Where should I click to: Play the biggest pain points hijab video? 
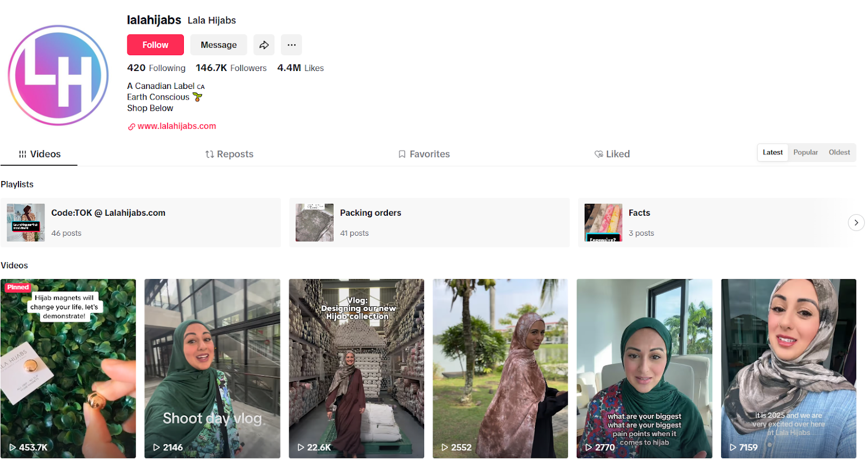644,369
